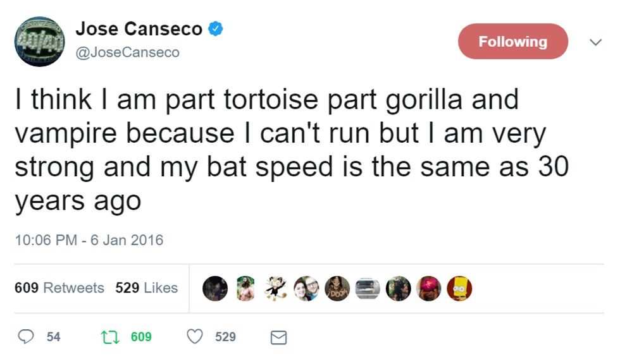This screenshot has width=620, height=364.
Task: Click the direct message envelope icon
Action: pos(278,338)
